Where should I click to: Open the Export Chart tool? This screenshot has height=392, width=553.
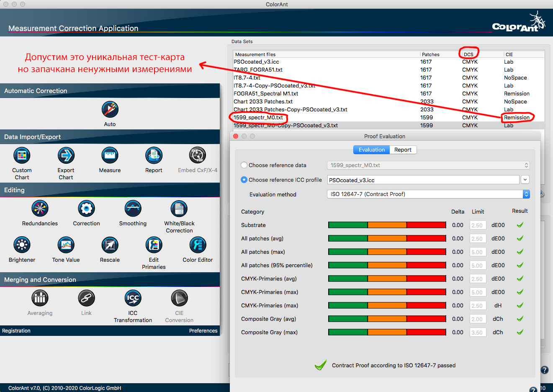click(x=66, y=155)
